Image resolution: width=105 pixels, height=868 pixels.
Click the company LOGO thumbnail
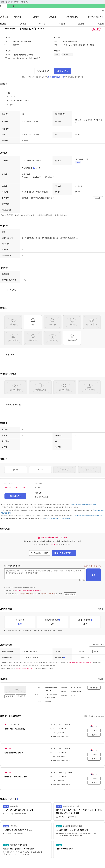coord(15,689)
